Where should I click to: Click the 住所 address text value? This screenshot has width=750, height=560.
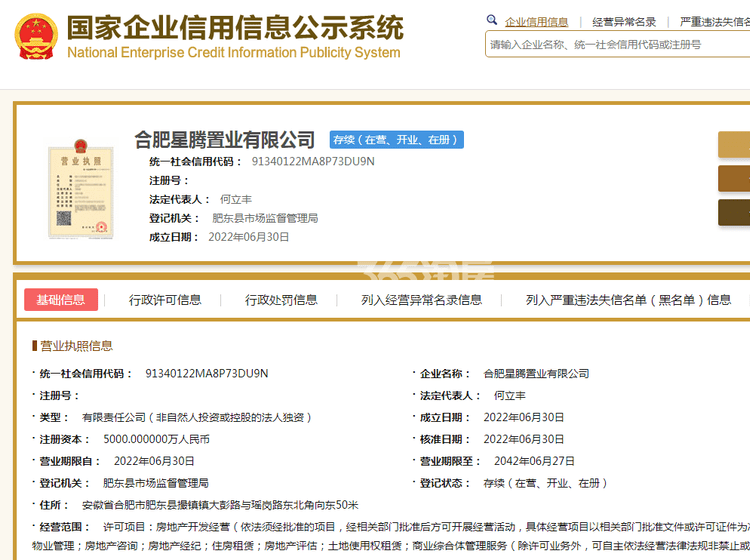pos(220,504)
